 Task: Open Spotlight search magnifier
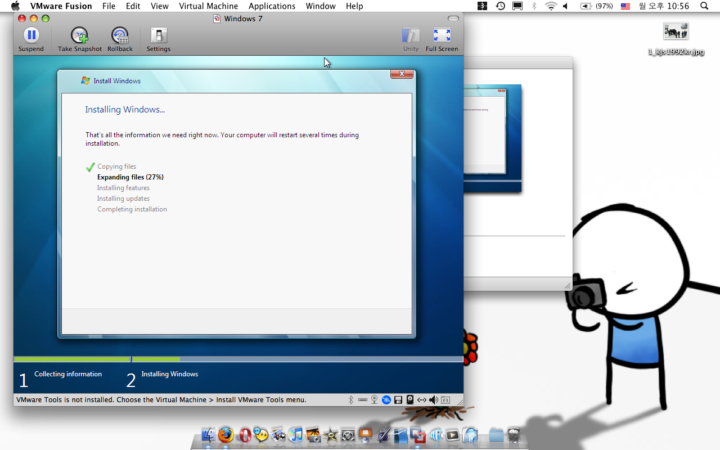(704, 6)
